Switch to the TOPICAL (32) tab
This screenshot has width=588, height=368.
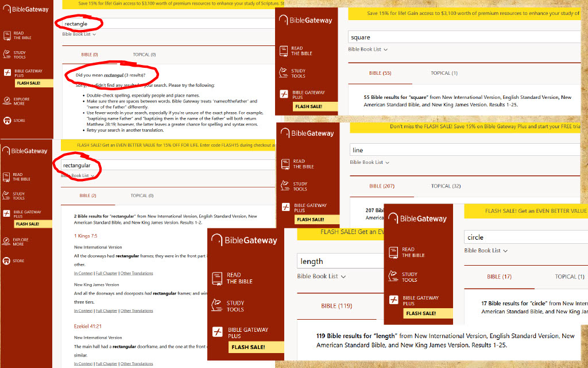click(446, 186)
